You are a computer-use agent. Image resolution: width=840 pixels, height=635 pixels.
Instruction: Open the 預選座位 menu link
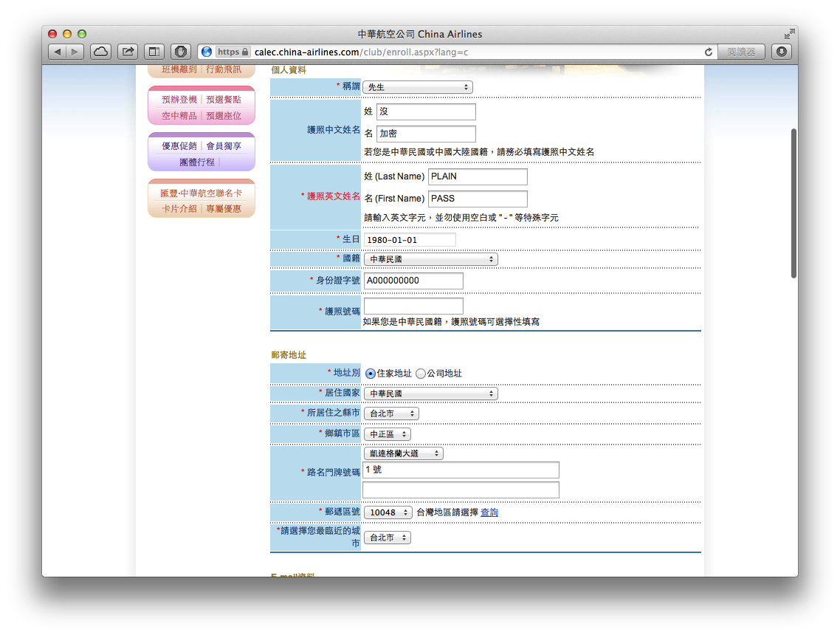point(224,116)
